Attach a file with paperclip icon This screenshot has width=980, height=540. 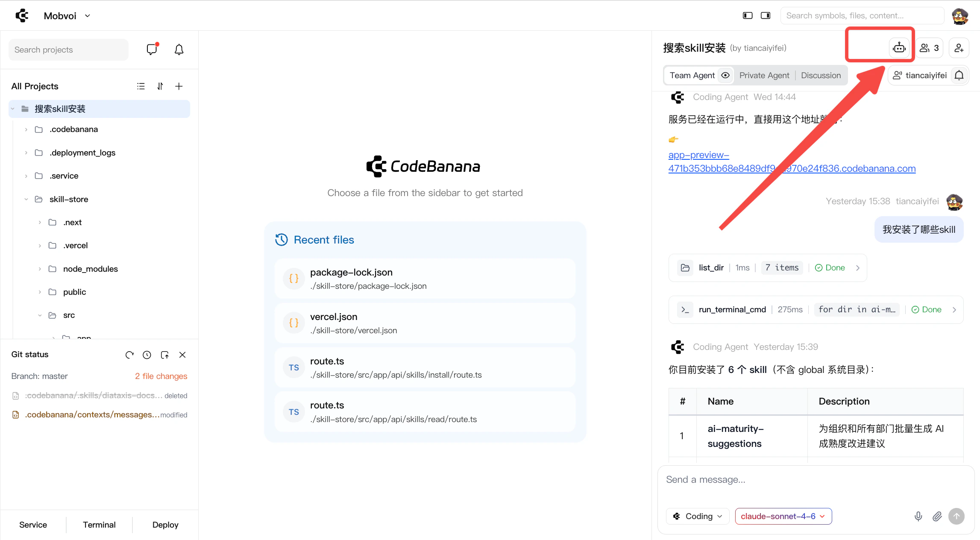pos(937,516)
